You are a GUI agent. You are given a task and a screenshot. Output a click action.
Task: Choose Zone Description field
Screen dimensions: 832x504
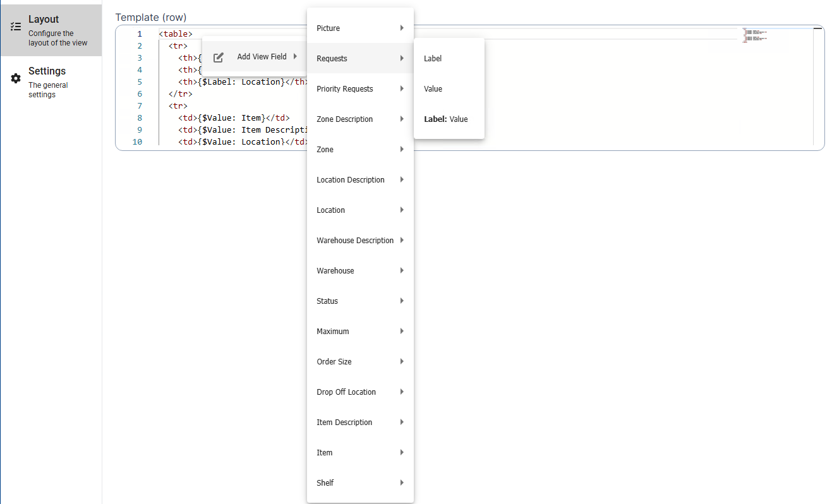(x=360, y=119)
